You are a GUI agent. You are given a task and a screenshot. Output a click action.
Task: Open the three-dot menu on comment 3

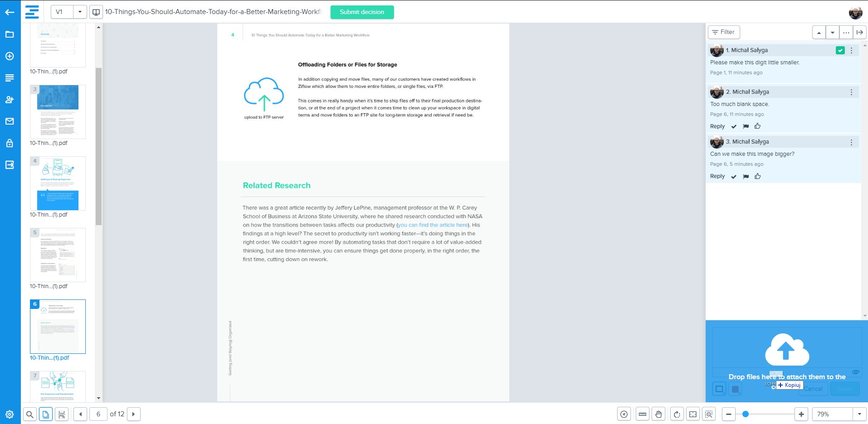[851, 142]
